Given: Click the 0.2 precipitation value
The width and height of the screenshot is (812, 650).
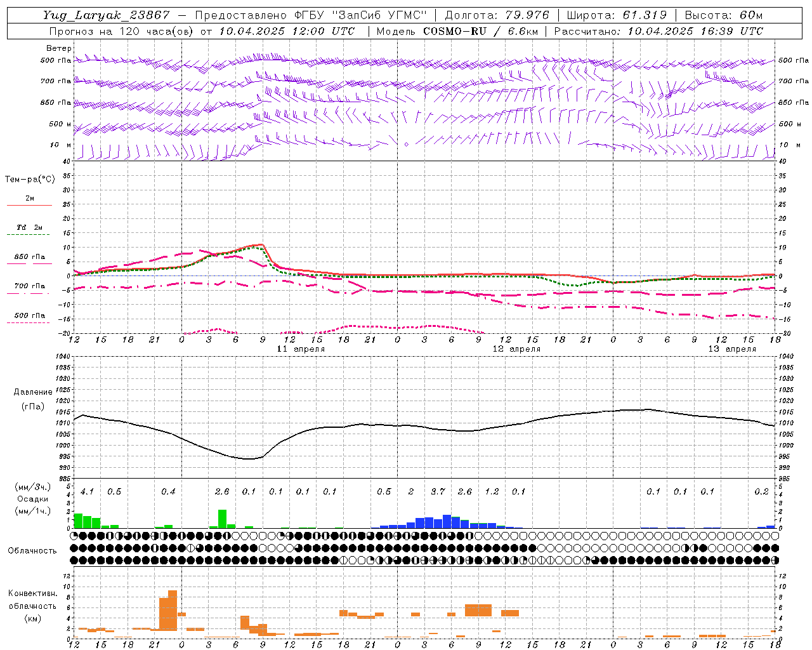Looking at the screenshot, I should click(x=761, y=492).
